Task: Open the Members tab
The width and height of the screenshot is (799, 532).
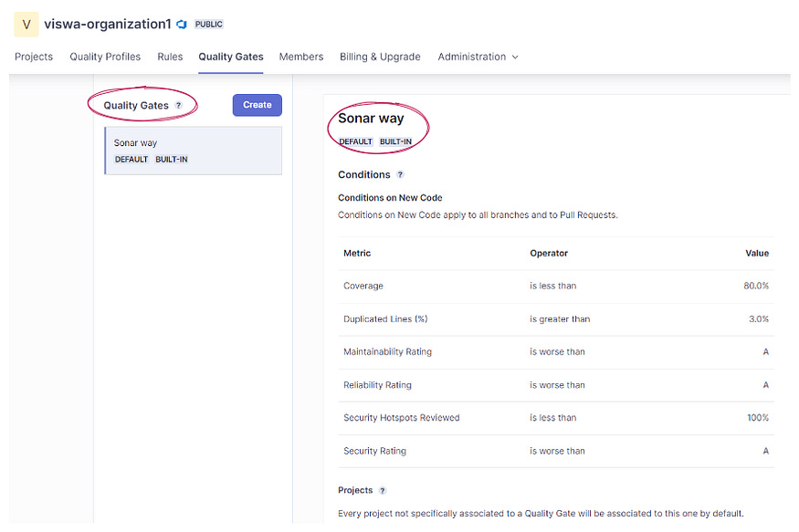Action: coord(300,57)
